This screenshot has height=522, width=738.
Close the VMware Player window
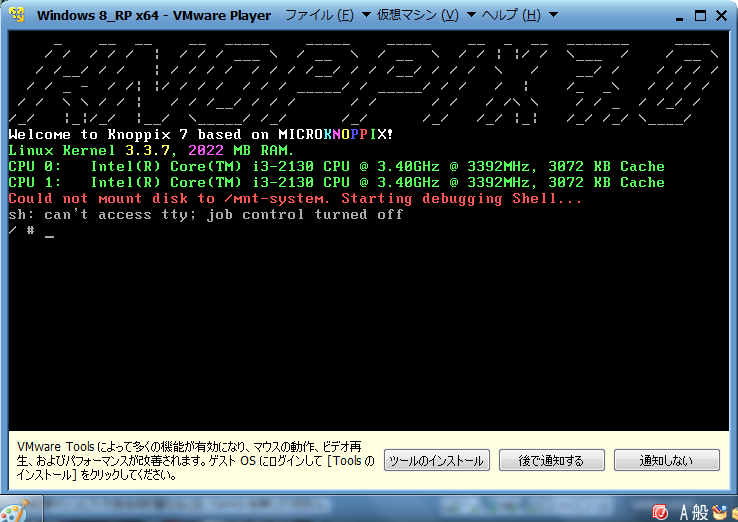tap(721, 16)
